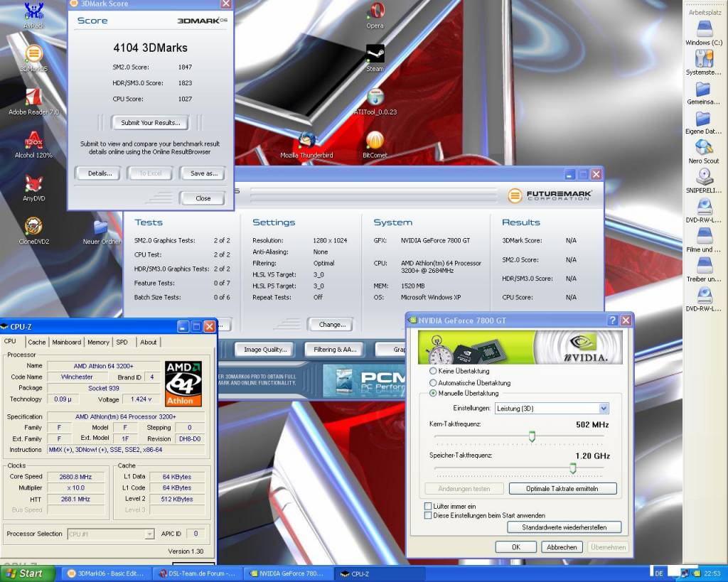Click the PCMark PC Performance banner ad
The image size is (728, 582).
point(363,381)
